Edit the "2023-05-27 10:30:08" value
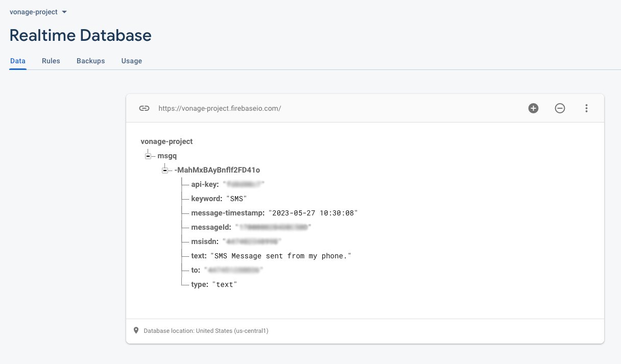The height and width of the screenshot is (364, 621). pyautogui.click(x=313, y=213)
